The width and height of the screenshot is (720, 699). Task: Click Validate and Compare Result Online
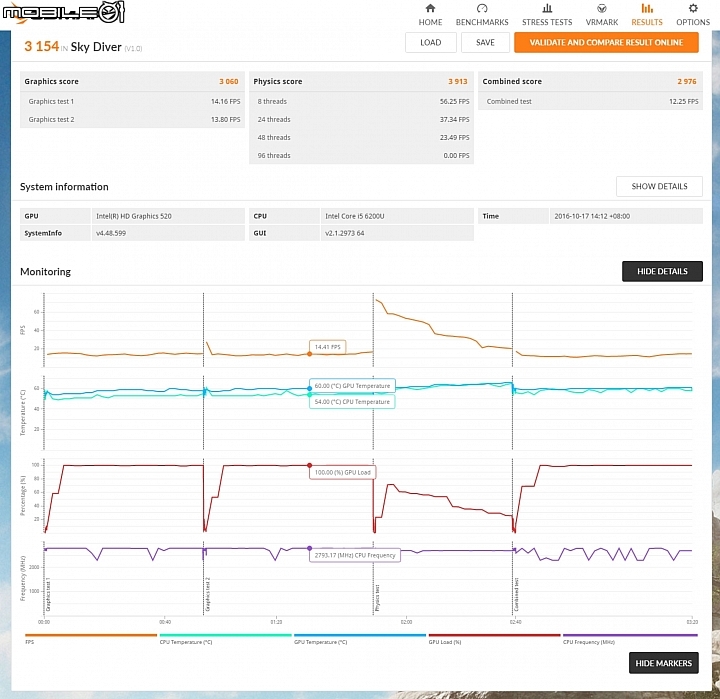point(606,42)
